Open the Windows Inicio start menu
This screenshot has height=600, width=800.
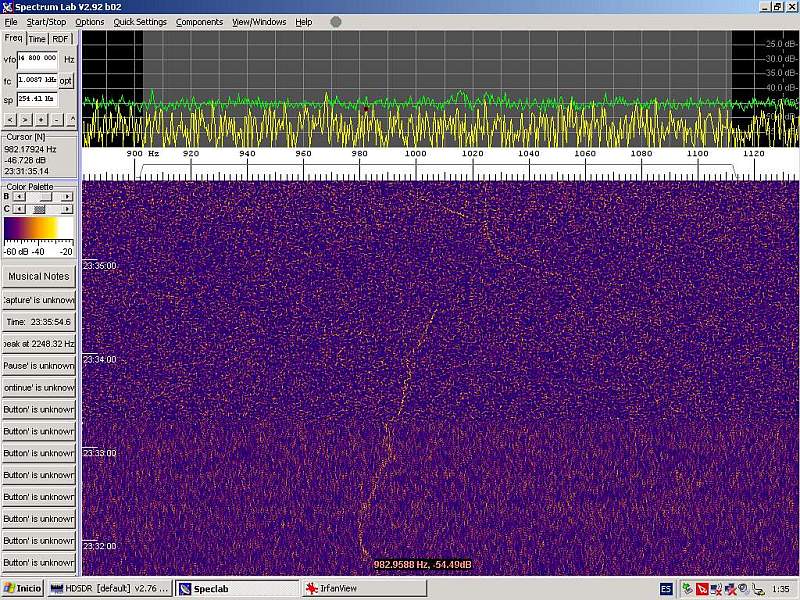click(x=23, y=589)
